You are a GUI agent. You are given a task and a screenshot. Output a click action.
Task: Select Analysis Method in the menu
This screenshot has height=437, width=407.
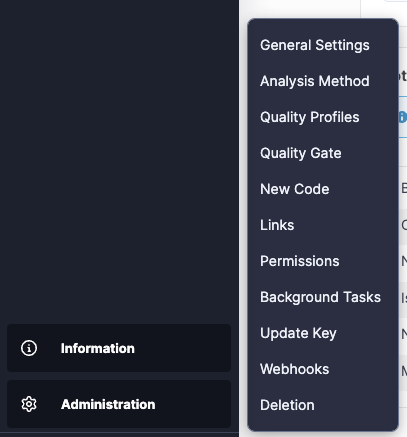[315, 81]
